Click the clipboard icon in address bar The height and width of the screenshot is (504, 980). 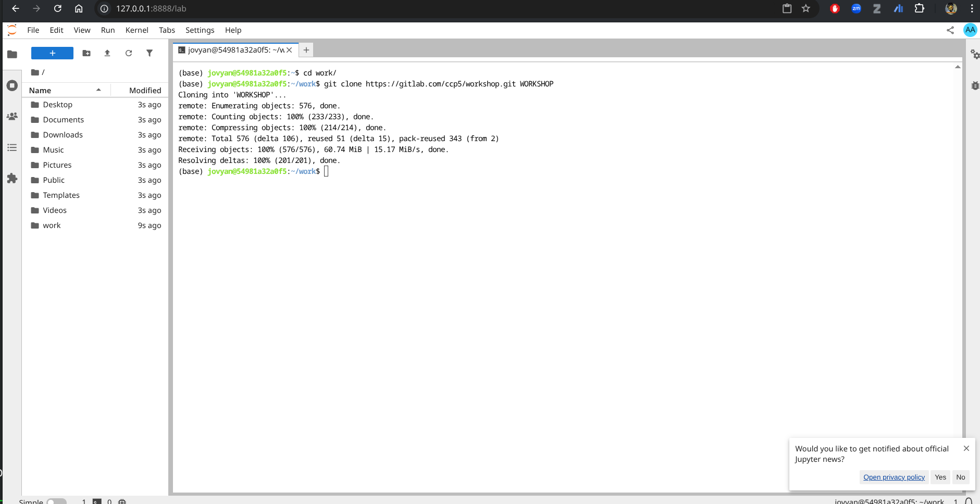pos(787,8)
